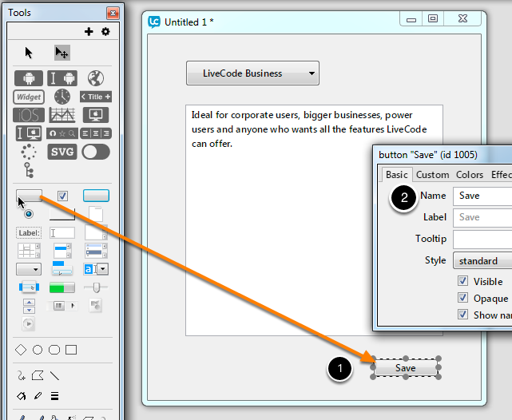Select the option menu dropdown object

[x=29, y=269]
